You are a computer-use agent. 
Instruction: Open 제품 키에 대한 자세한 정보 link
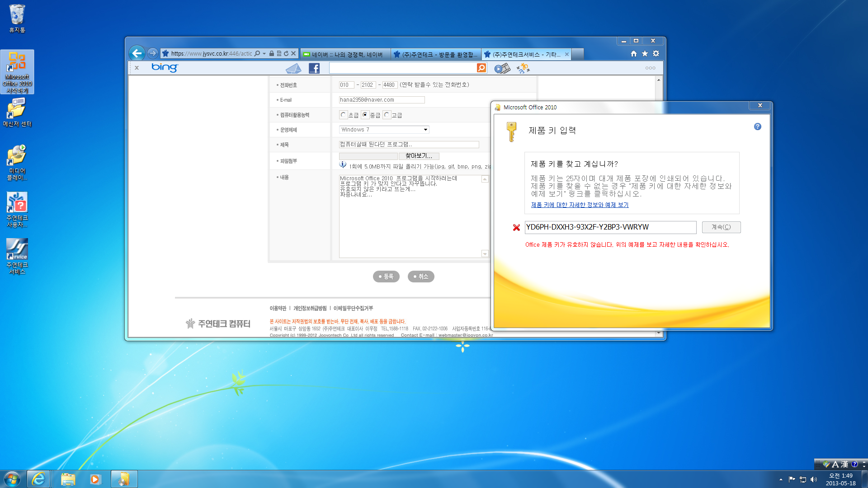point(580,205)
